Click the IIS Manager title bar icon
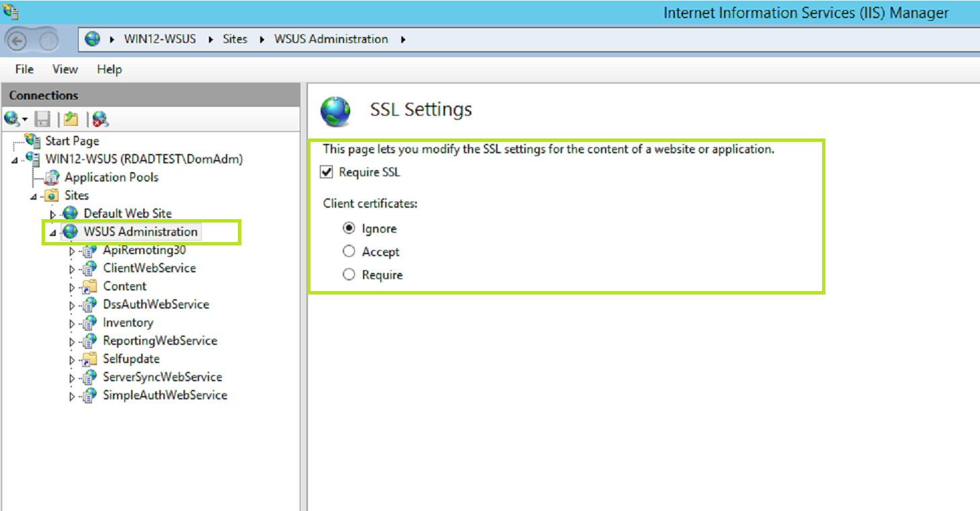Image resolution: width=980 pixels, height=511 pixels. pos(10,12)
